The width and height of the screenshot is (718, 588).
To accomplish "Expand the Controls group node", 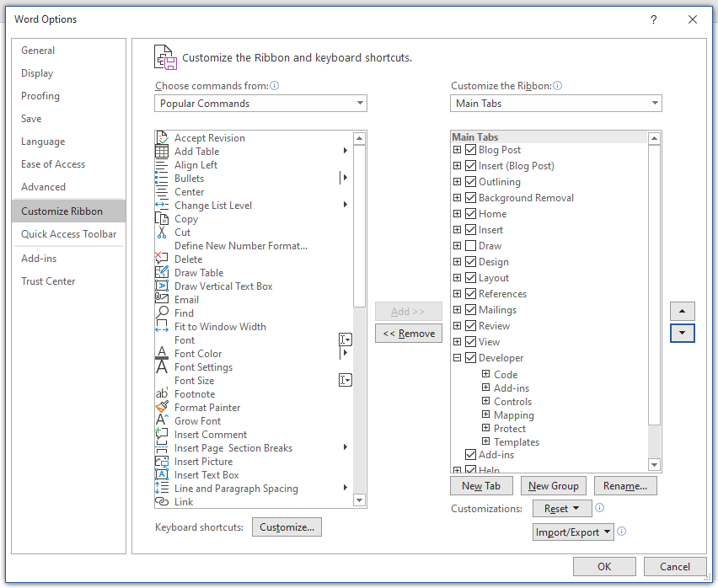I will point(486,401).
